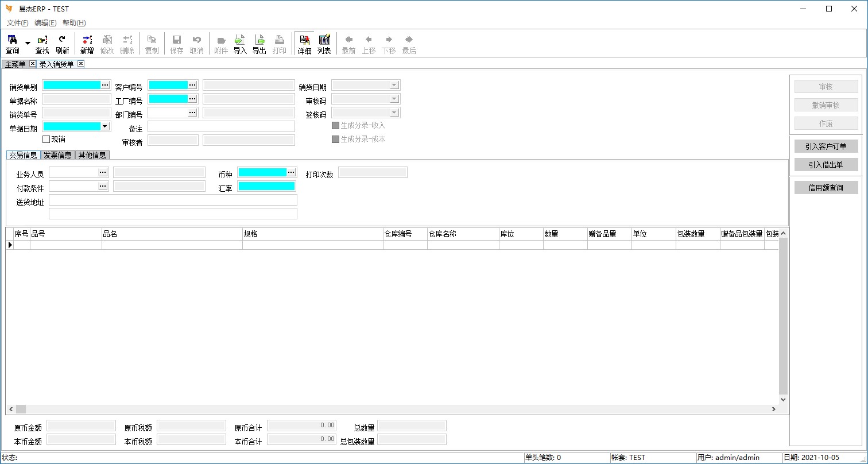868x464 pixels.
Task: Open dropdown arrow next to 查询 icon
Action: [x=28, y=44]
